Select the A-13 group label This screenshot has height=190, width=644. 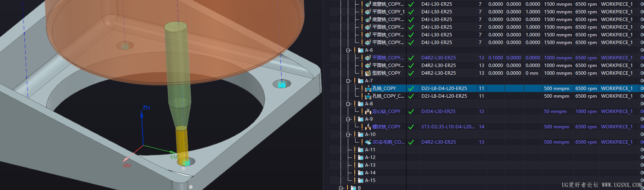click(x=370, y=165)
